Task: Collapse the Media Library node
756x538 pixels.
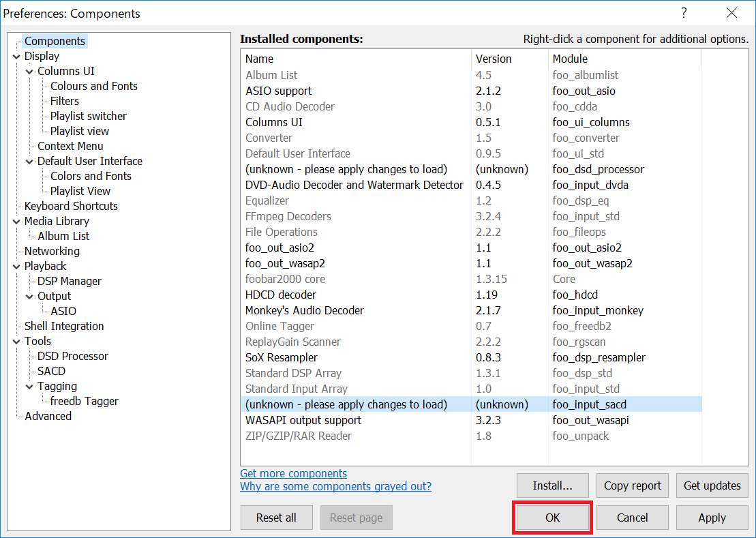Action: pos(16,222)
